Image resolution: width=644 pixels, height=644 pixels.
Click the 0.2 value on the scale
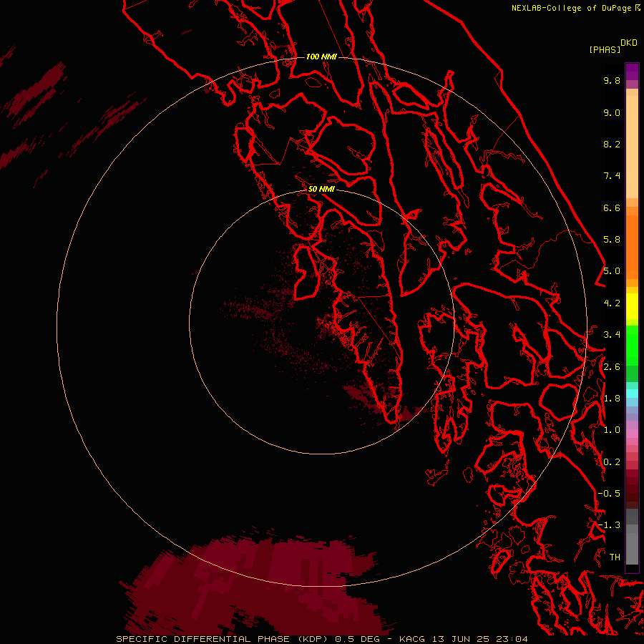click(612, 462)
